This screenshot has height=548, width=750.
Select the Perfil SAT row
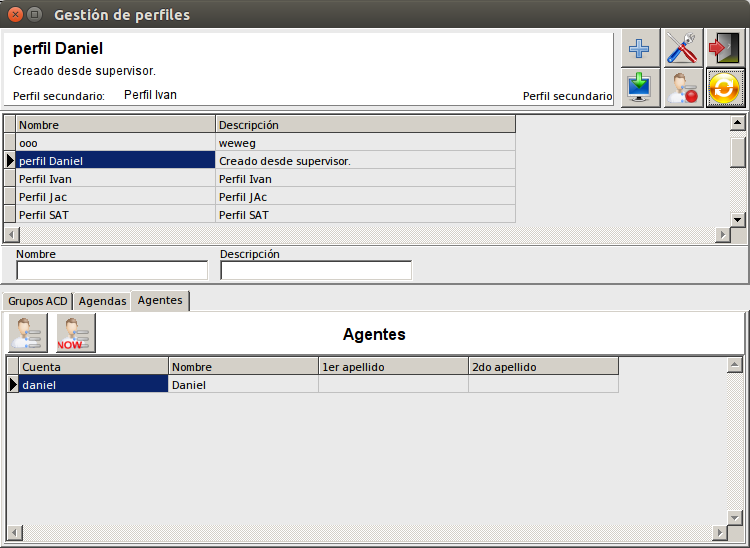coord(115,215)
